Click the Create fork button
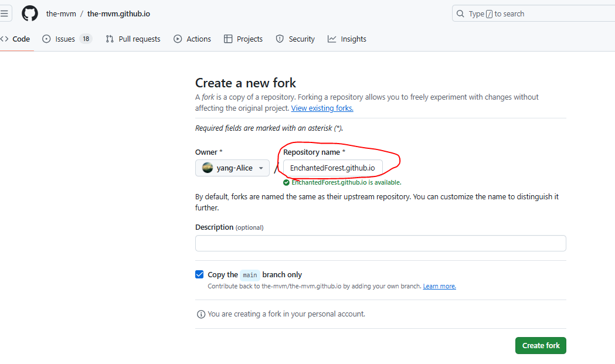Viewport: 615px width, 364px height. (541, 346)
